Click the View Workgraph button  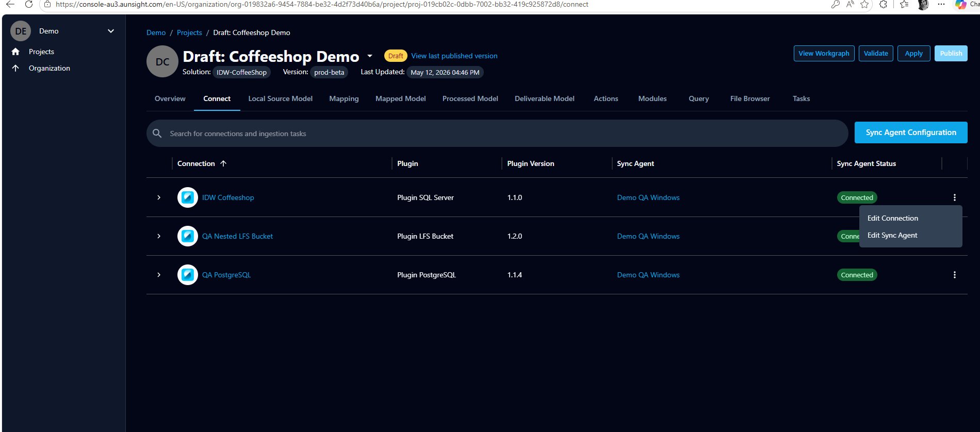coord(824,53)
